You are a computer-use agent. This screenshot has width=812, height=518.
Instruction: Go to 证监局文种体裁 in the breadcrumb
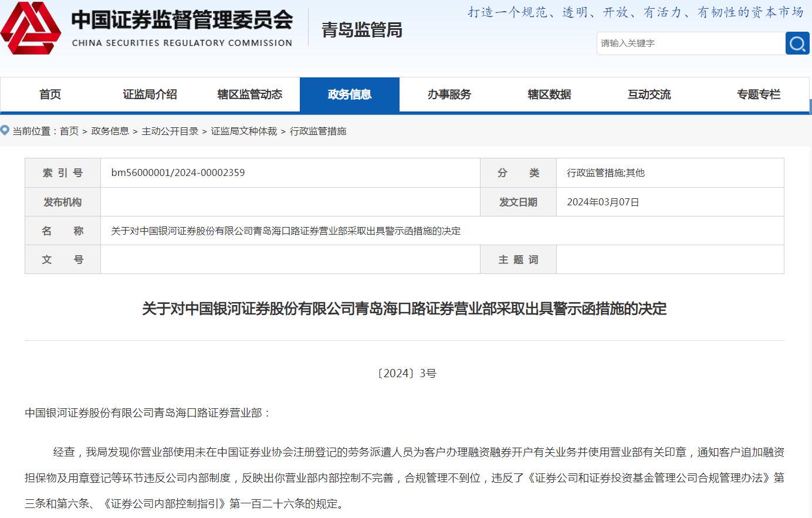pyautogui.click(x=244, y=131)
